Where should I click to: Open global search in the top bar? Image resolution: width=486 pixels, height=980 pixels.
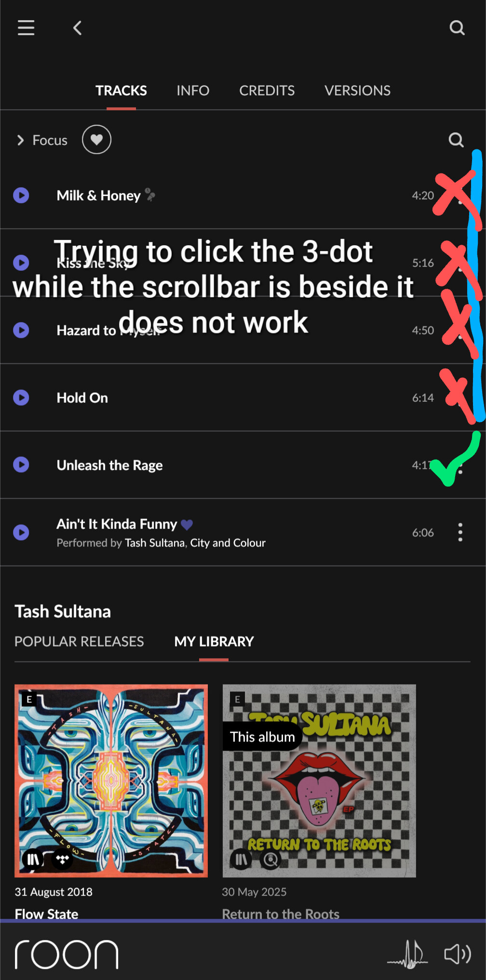[457, 28]
